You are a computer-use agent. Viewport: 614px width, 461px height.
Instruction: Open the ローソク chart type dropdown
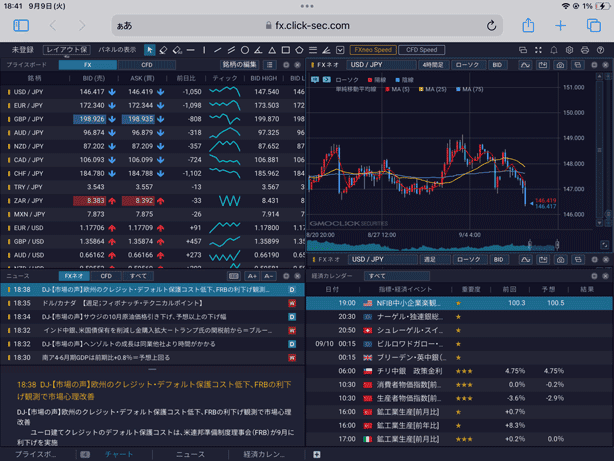467,65
